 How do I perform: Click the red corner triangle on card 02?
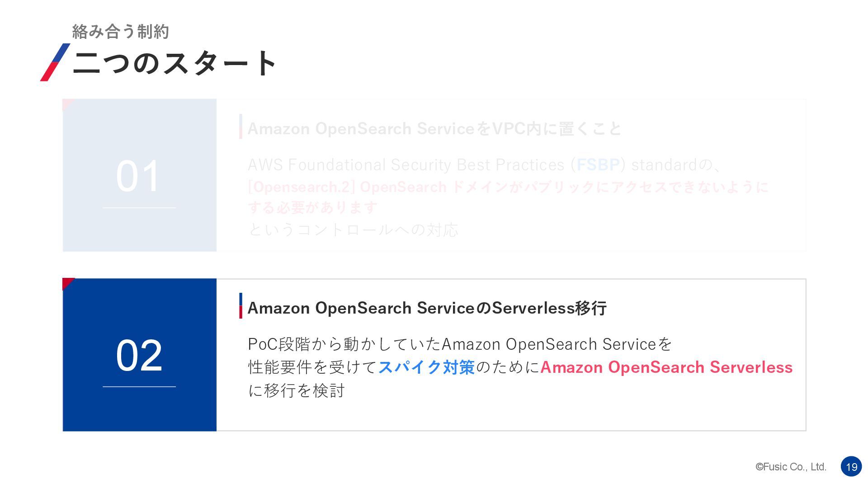(x=67, y=283)
